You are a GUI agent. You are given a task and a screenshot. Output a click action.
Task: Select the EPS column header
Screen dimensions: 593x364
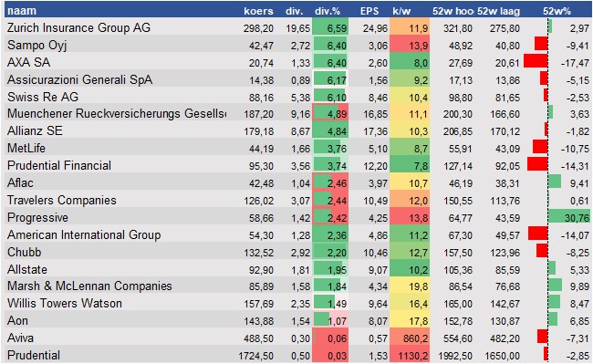click(369, 11)
